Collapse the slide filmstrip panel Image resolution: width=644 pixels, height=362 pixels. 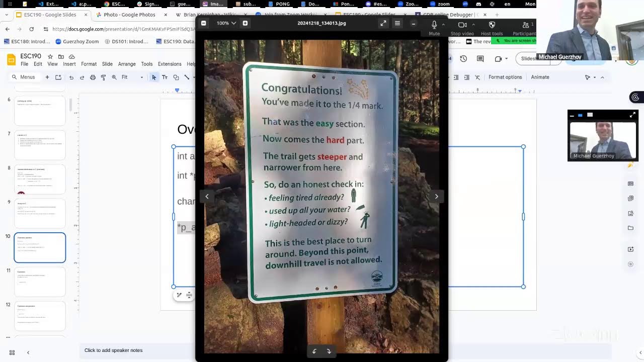coord(28,352)
